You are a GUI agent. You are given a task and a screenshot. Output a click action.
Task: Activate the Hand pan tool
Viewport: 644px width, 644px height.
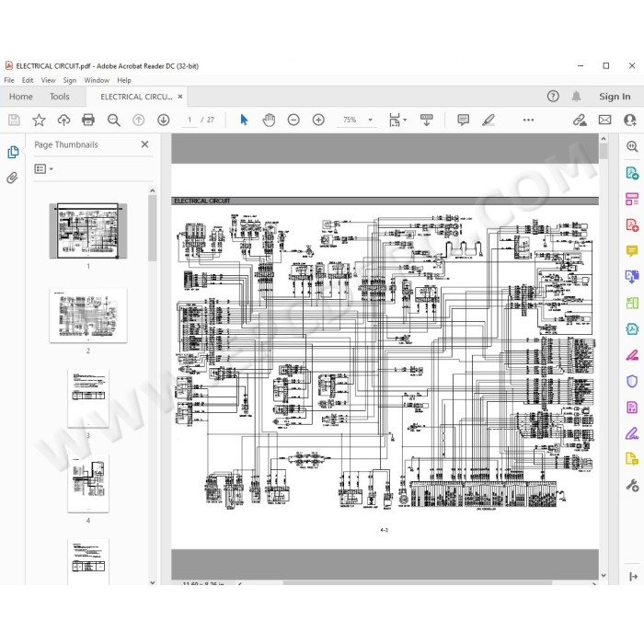[x=269, y=120]
